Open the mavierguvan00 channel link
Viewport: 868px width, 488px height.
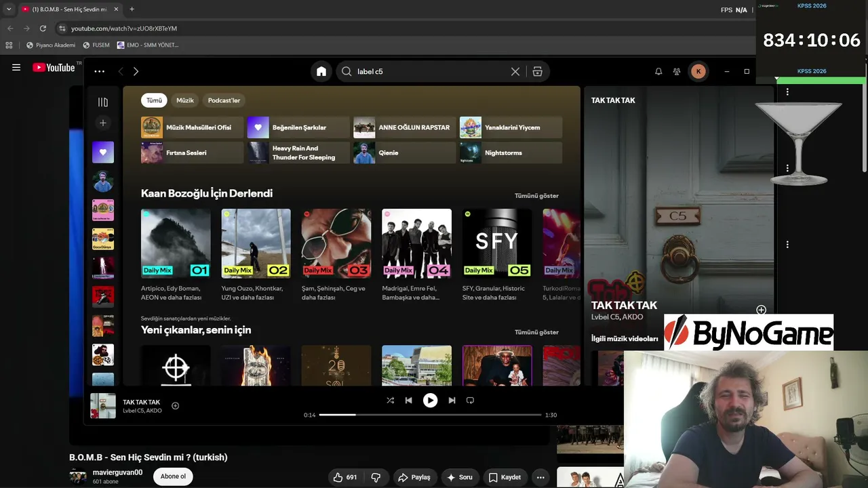(117, 472)
